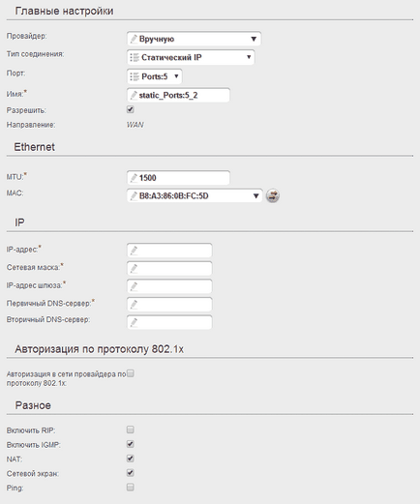Uncheck the Сетевой экран checkbox
This screenshot has height=504, width=420.
click(131, 473)
